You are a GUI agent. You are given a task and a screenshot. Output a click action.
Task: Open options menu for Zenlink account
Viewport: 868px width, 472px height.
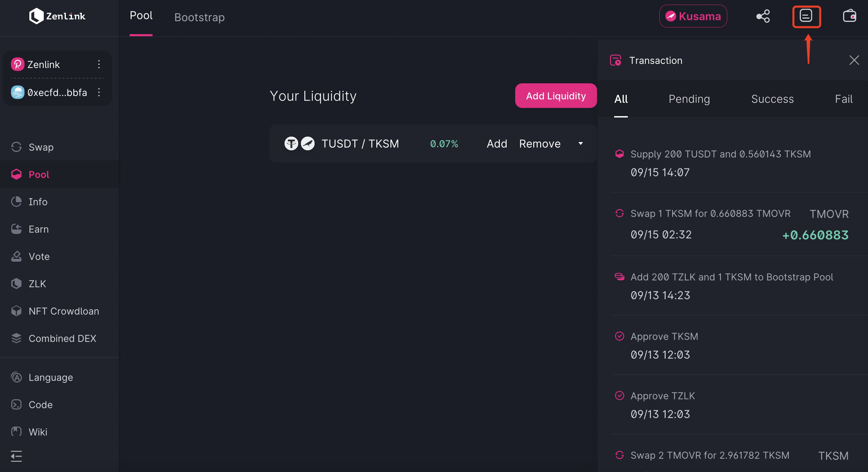[x=99, y=64]
